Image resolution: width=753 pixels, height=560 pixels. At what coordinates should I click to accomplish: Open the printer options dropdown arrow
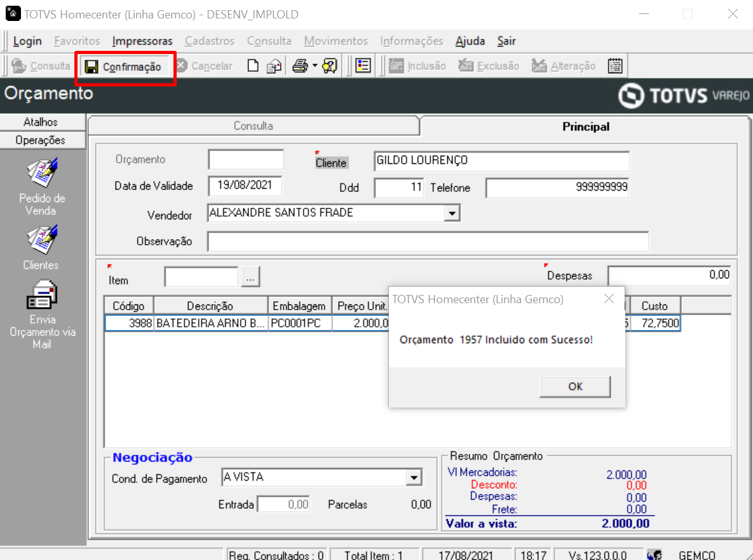pyautogui.click(x=315, y=66)
